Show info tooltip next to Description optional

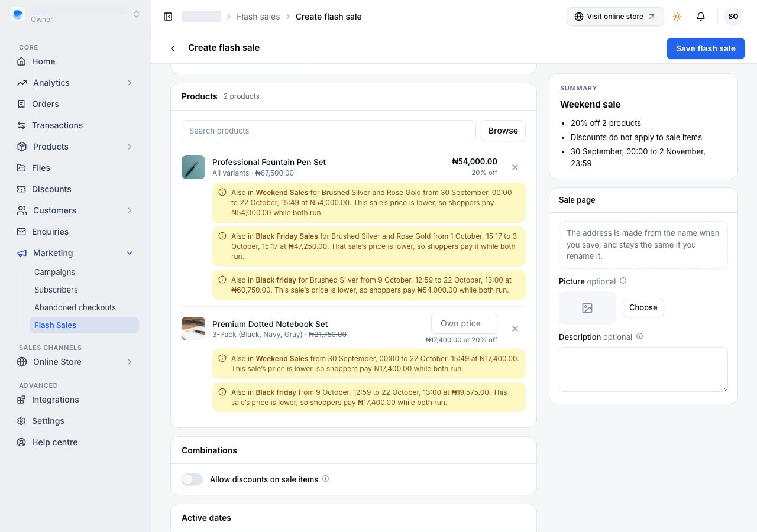(x=639, y=337)
